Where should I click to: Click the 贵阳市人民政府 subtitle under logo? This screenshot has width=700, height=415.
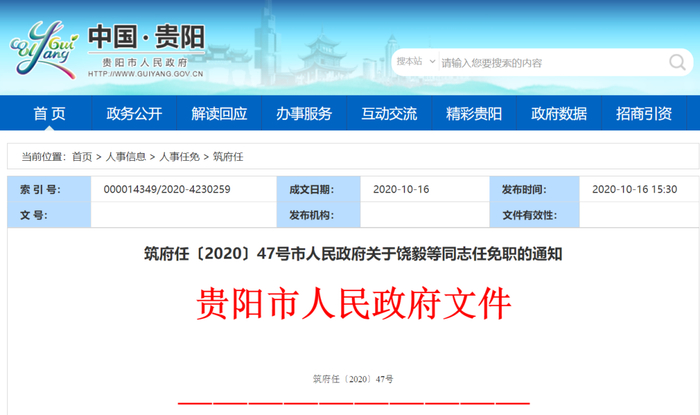[146, 62]
